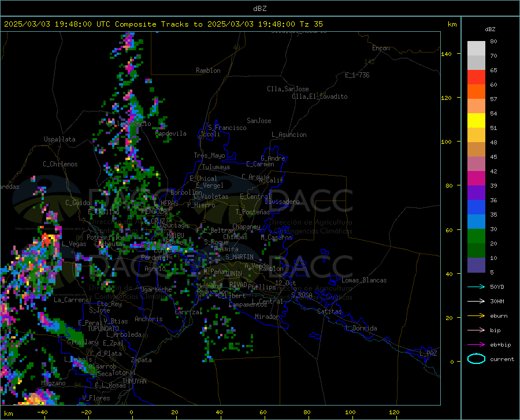Screen dimensions: 520x420
Task: Click the TUPUNGATO label
Action: click(x=103, y=329)
